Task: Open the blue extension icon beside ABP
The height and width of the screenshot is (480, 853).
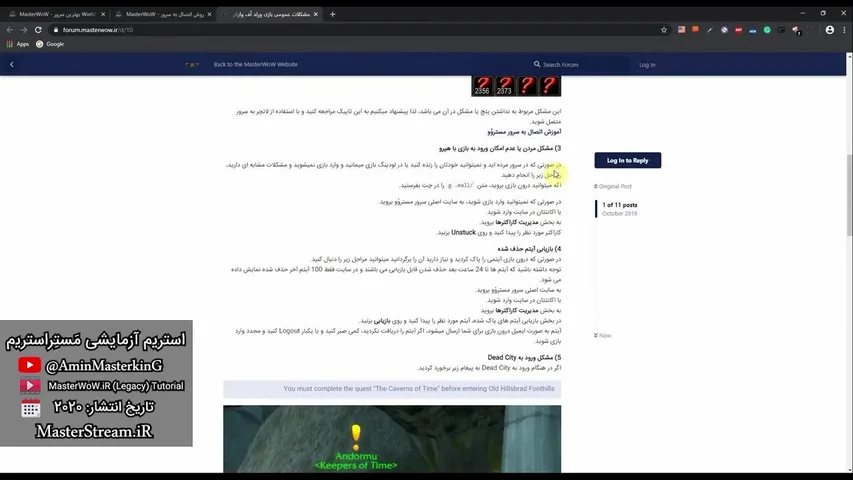Action: [x=752, y=30]
